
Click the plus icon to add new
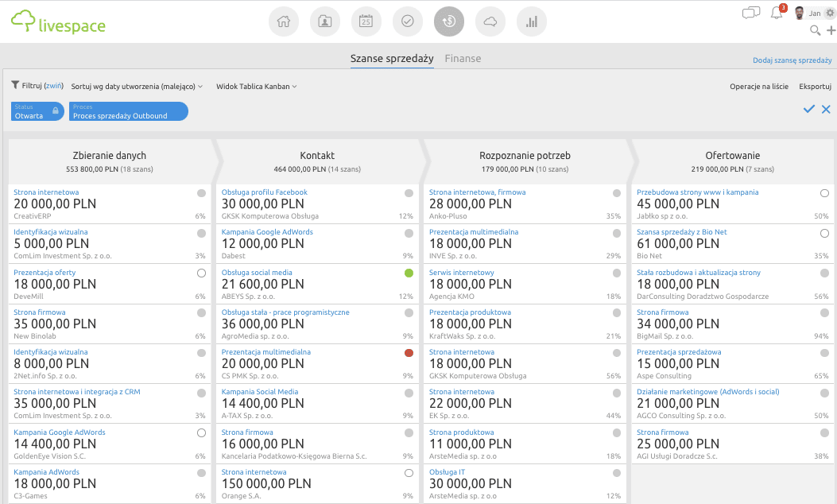tap(831, 31)
